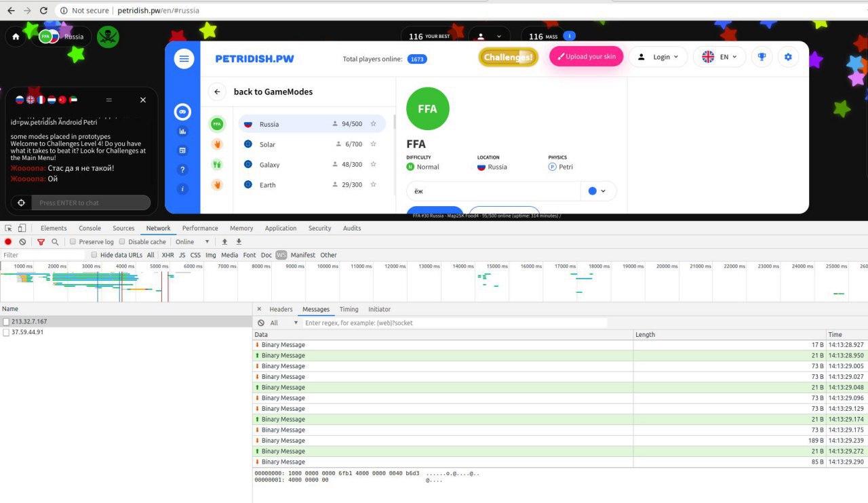The height and width of the screenshot is (503, 868).
Task: Open the Online throttling dropdown
Action: (193, 242)
